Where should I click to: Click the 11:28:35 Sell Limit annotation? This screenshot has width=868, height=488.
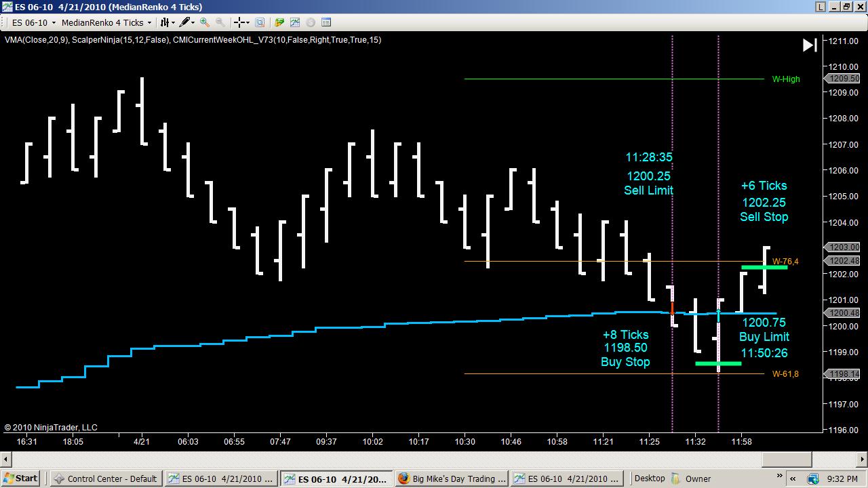click(x=649, y=174)
